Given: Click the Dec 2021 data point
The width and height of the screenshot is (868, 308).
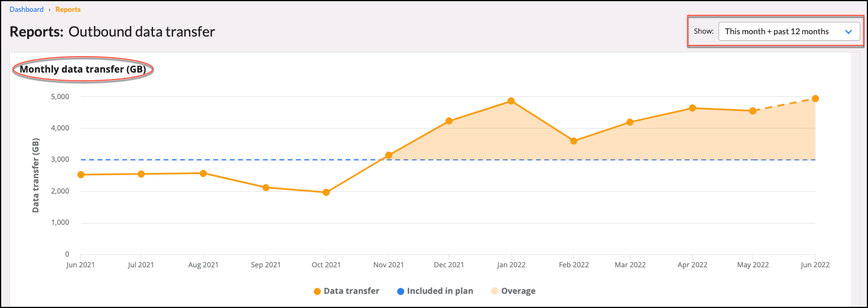Looking at the screenshot, I should pyautogui.click(x=449, y=121).
